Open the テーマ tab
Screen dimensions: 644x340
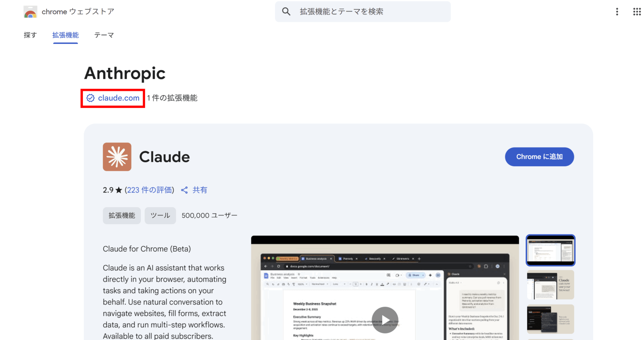tap(104, 35)
